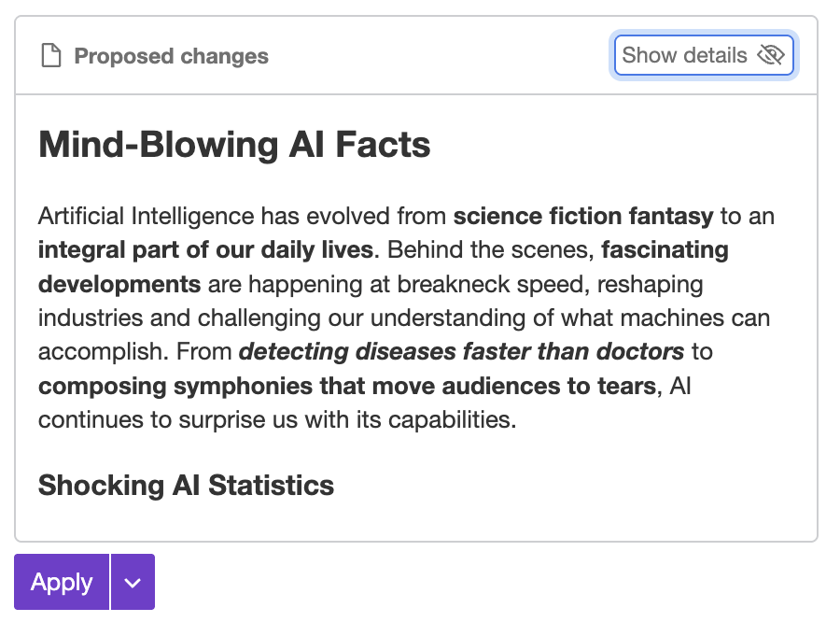Click bold text "science fiction fantasy"
Screen dimensions: 840x622
(x=583, y=217)
